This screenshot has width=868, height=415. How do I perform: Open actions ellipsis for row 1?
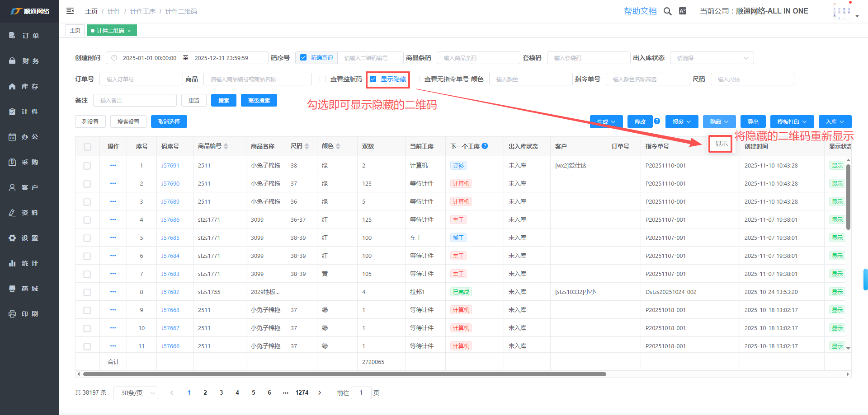[x=113, y=165]
